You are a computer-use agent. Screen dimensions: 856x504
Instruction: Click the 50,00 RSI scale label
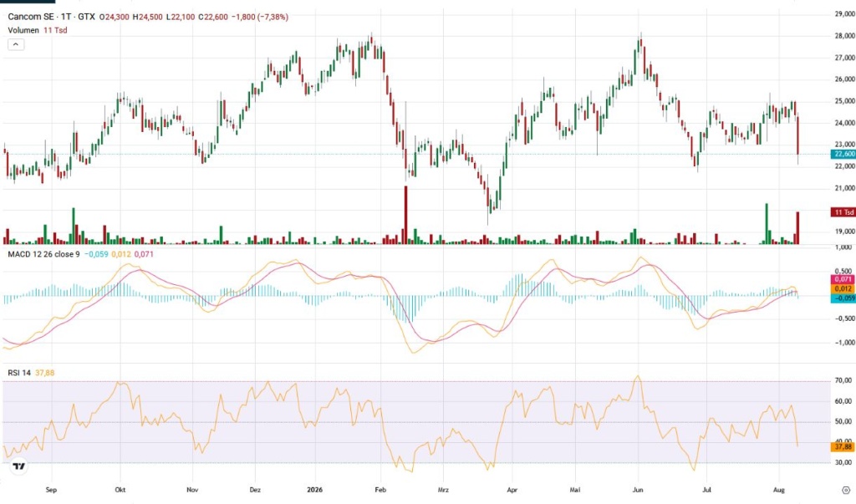844,421
